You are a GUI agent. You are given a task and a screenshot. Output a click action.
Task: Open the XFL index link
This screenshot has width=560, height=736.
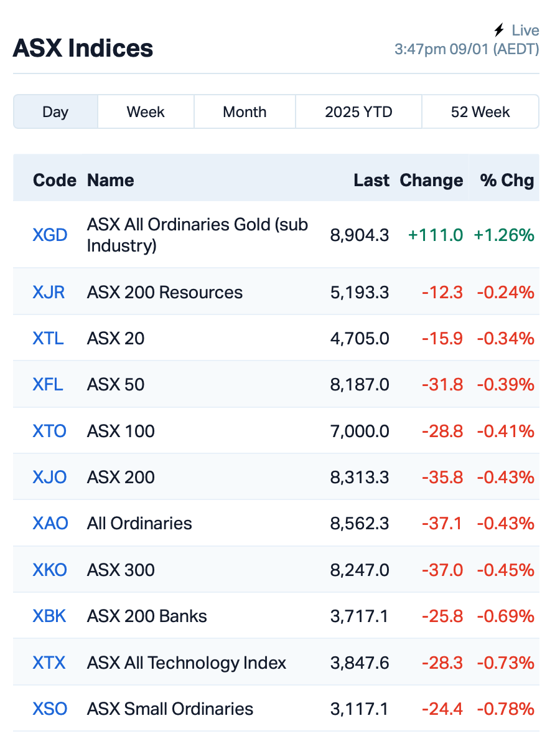pos(48,384)
